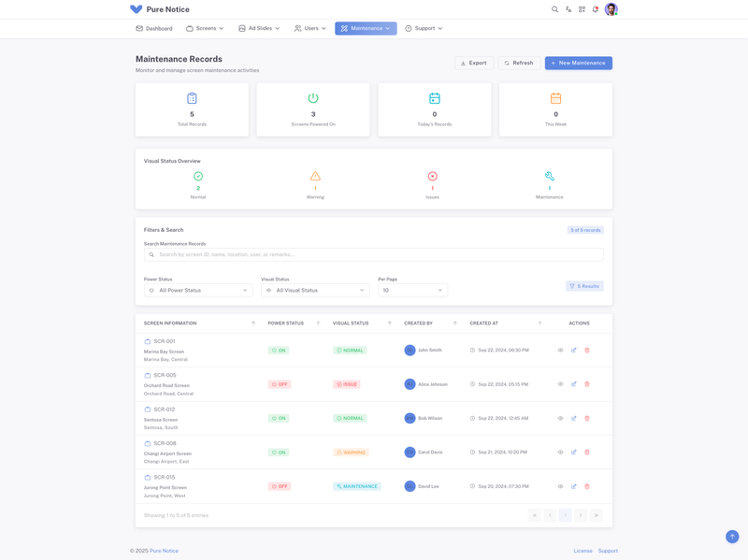
Task: Export the maintenance records
Action: [x=474, y=63]
